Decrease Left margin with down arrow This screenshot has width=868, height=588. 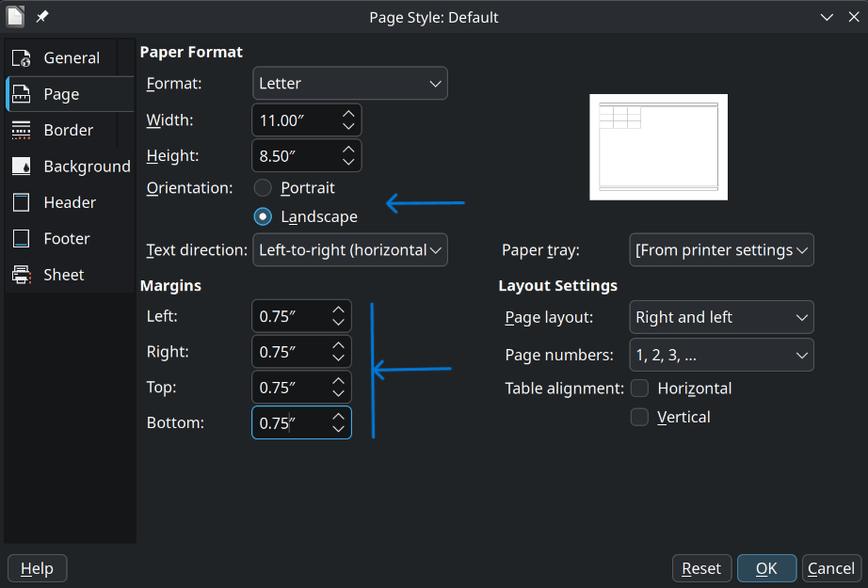coord(338,323)
